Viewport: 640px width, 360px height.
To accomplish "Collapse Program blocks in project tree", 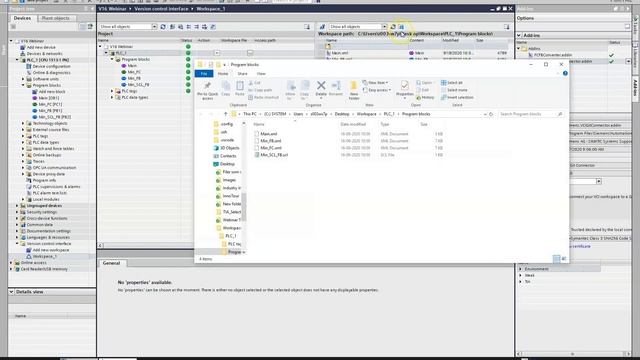I will (x=23, y=85).
